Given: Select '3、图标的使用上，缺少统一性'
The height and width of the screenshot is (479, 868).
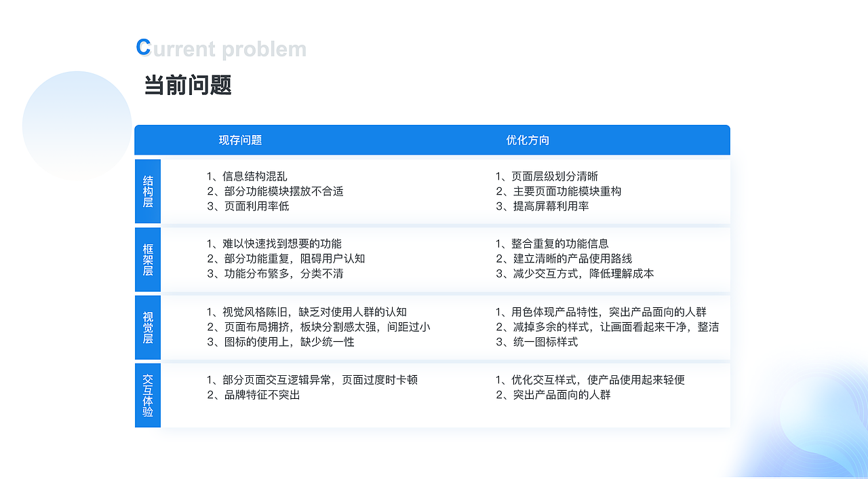Looking at the screenshot, I should click(x=281, y=342).
